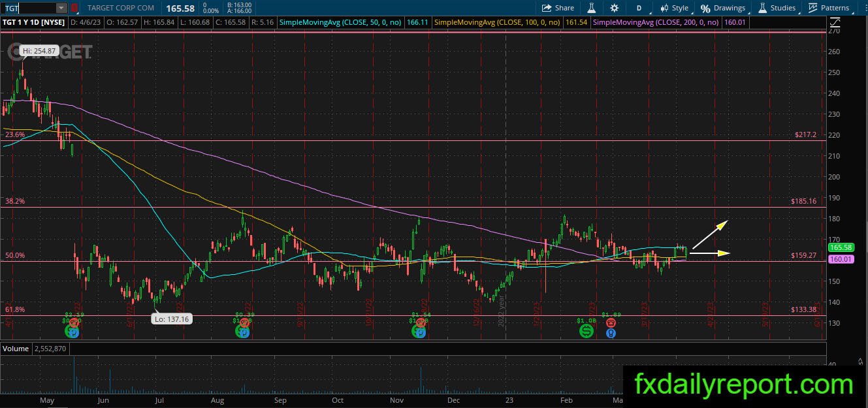The height and width of the screenshot is (408, 868).
Task: Click the Share button
Action: pos(558,8)
